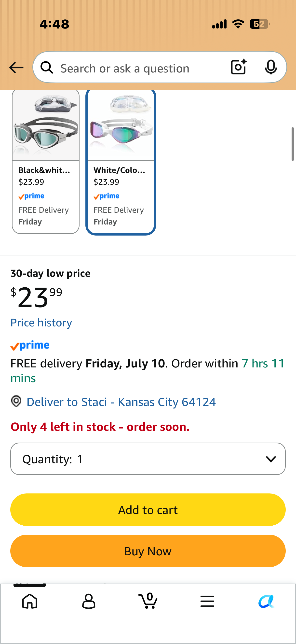
Task: Tap the Add to cart button
Action: [148, 510]
